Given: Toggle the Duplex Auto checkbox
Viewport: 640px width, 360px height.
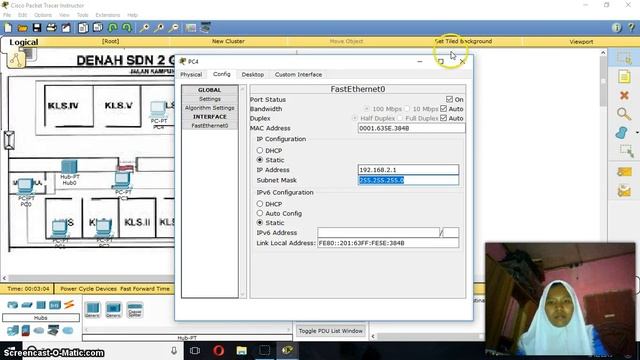Looking at the screenshot, I should click(444, 118).
